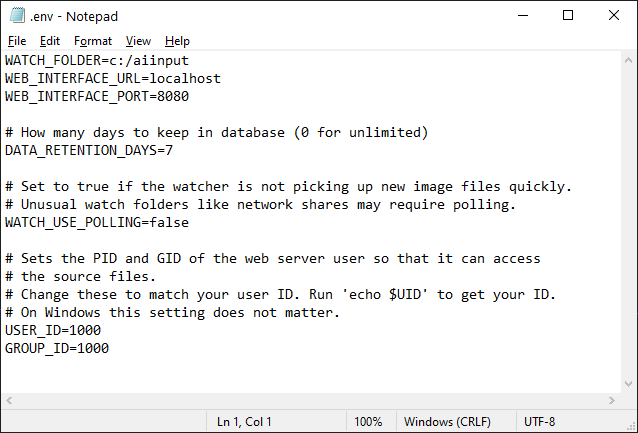The image size is (638, 433).
Task: Place cursor after WEB_INTERFACE_PORT=8080
Action: (190, 96)
